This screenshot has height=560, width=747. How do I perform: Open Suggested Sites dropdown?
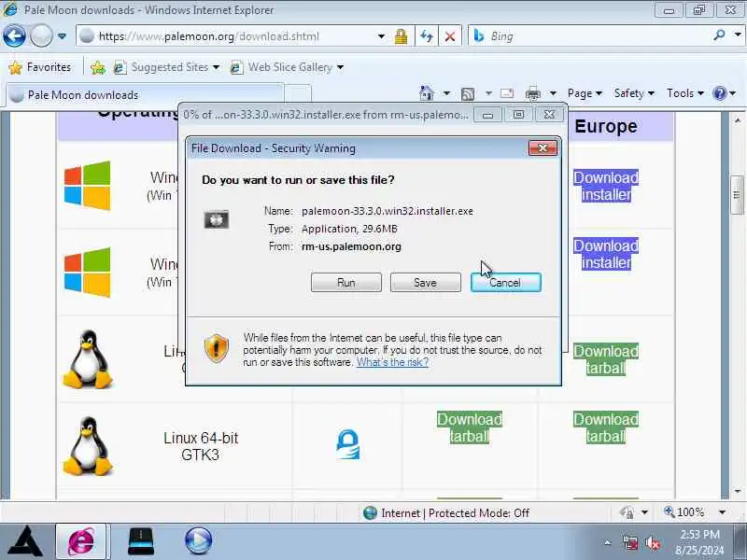pos(167,67)
